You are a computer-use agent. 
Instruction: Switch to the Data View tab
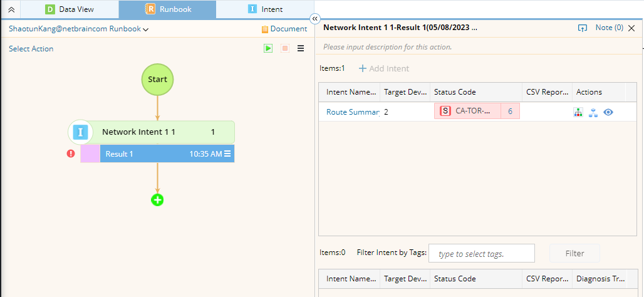pyautogui.click(x=69, y=9)
